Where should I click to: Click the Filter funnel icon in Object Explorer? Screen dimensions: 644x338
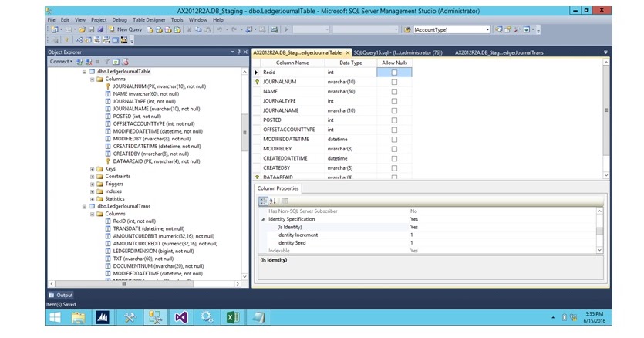[106, 62]
